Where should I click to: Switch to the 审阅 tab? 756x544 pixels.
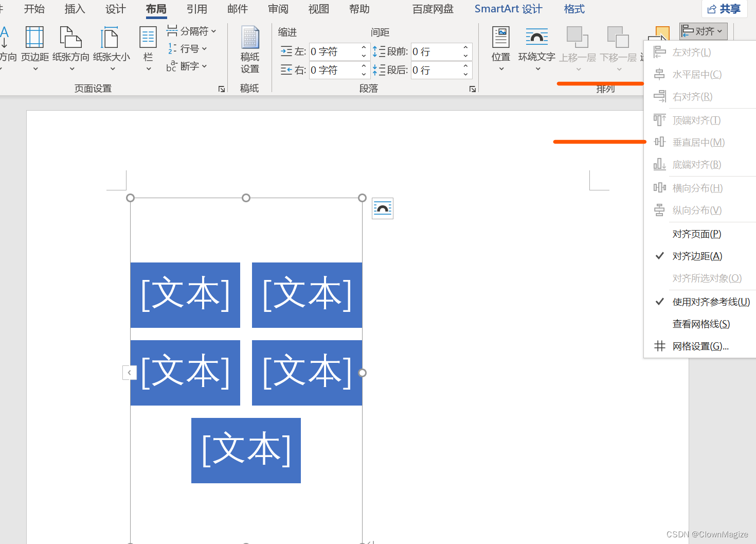(278, 9)
